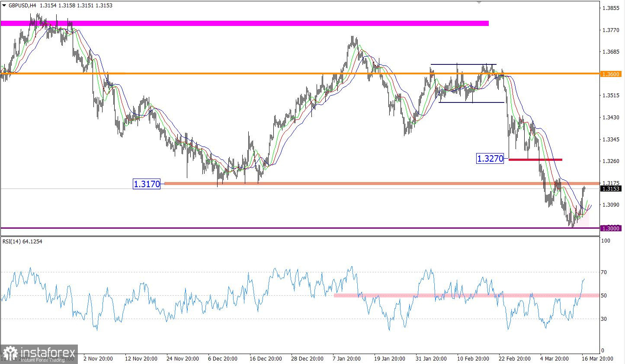Viewport: 625px width, 364px height.
Task: Click the RSI 0 scale value
Action: click(x=603, y=351)
